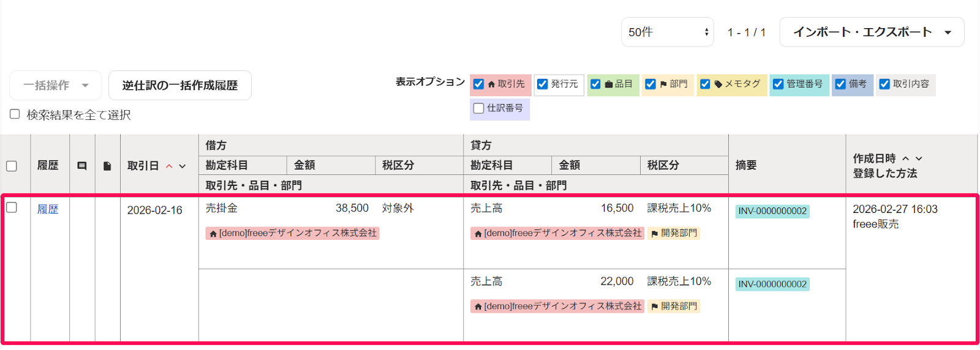Click the 履歴 column header
Screen dimensions: 980x350
tap(48, 165)
